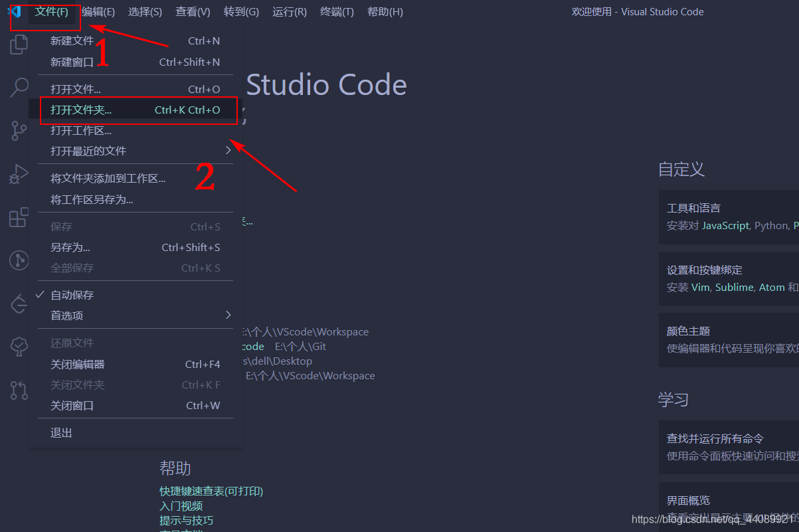
Task: Select 另存为... menu entry
Action: click(135, 248)
